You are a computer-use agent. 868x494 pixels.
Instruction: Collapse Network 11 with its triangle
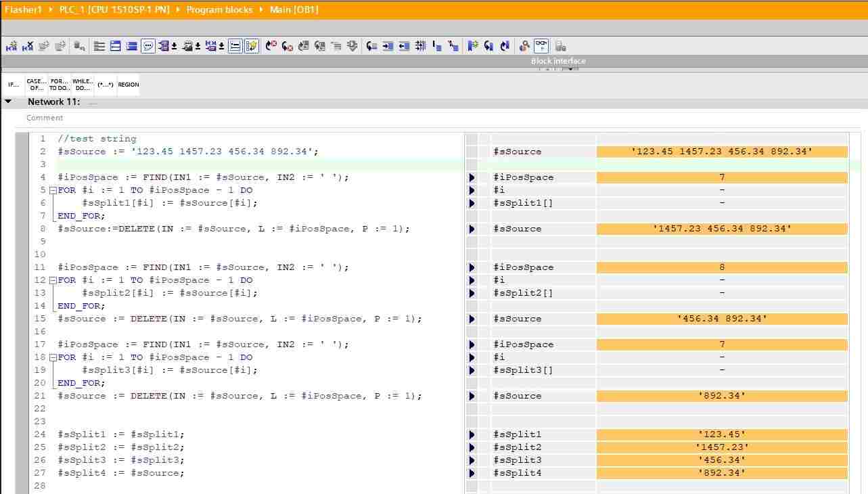pyautogui.click(x=8, y=102)
